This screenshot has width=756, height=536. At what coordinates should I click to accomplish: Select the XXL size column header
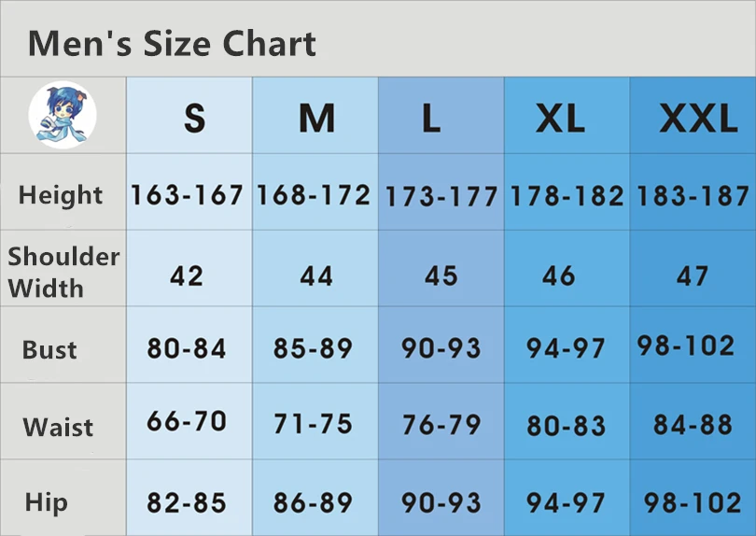tap(699, 119)
